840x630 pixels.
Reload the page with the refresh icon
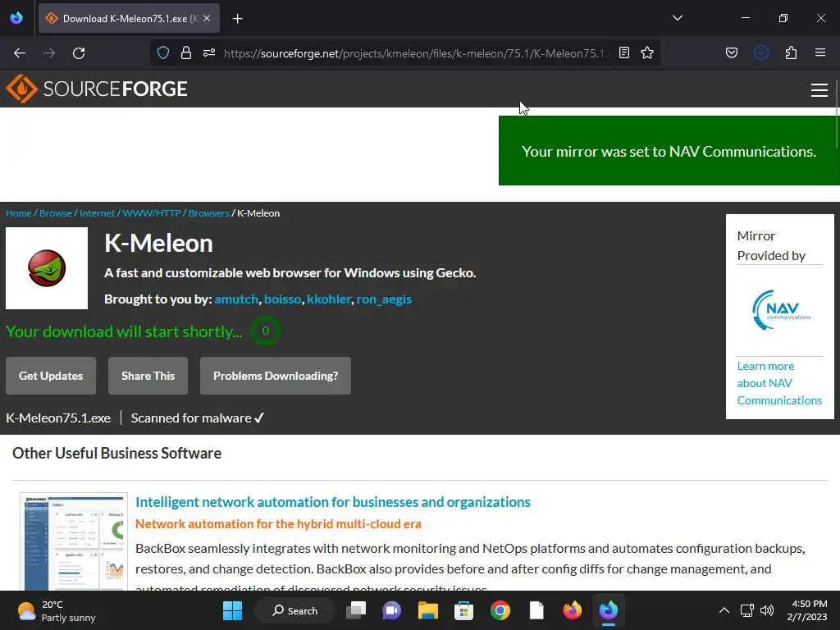click(x=79, y=53)
